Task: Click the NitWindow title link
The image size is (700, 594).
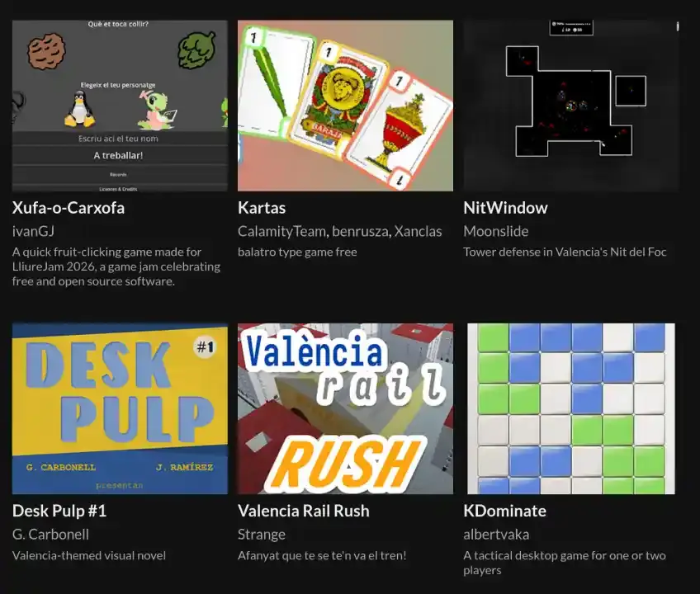Action: click(505, 208)
